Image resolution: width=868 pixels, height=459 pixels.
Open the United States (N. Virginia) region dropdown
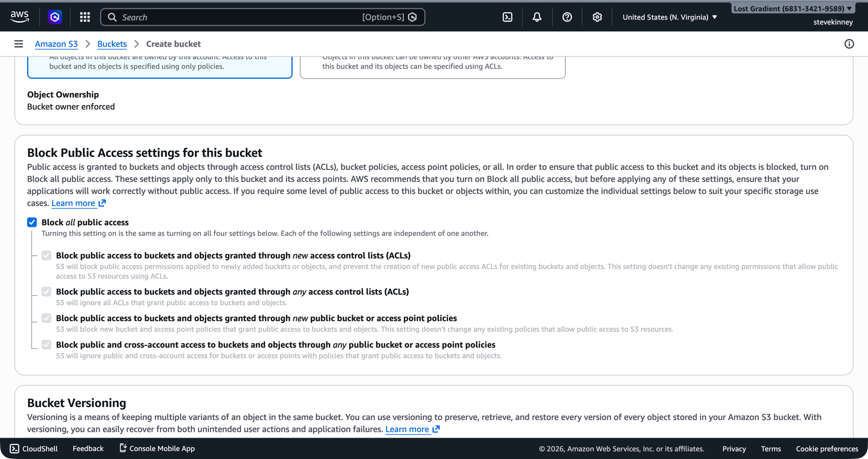[x=670, y=17]
